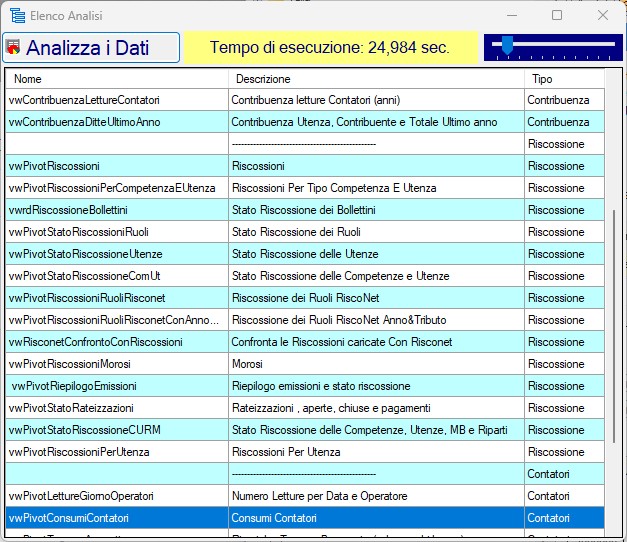This screenshot has width=627, height=542.
Task: Maximize the Elenco Analisi window
Action: [557, 16]
